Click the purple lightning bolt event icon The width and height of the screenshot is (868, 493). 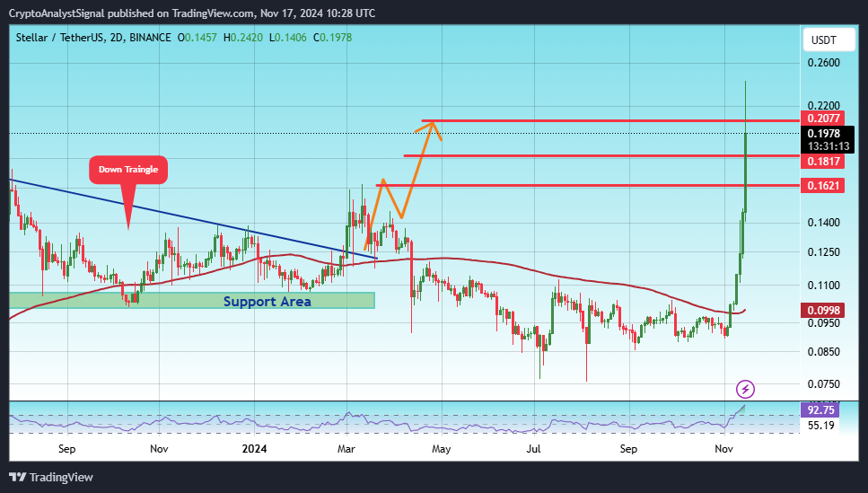click(x=745, y=390)
